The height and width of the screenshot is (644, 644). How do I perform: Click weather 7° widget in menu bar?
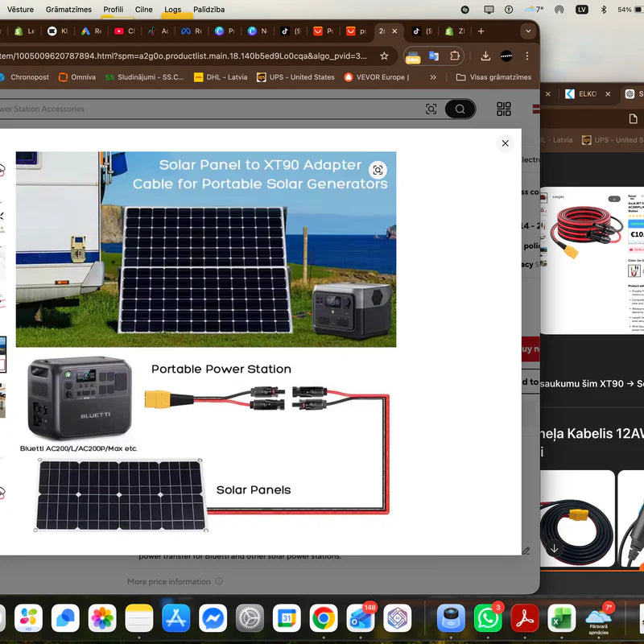coord(535,10)
